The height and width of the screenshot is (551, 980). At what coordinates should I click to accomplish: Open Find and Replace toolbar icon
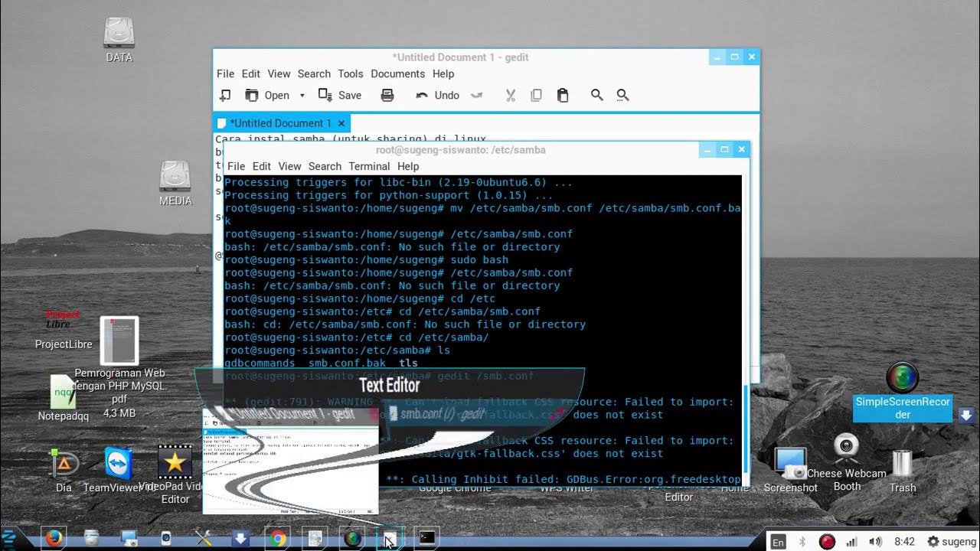622,95
